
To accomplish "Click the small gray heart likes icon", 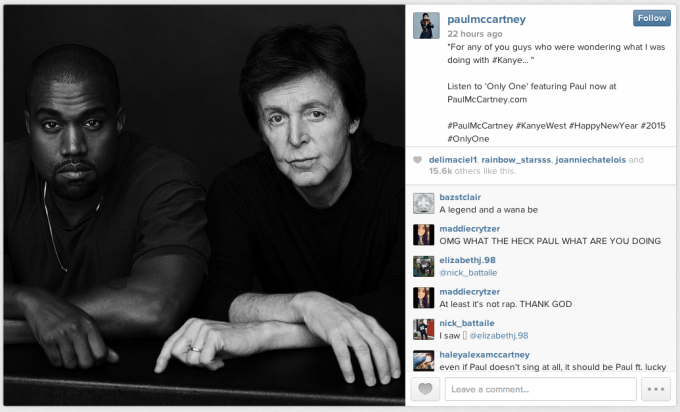I will coord(417,160).
